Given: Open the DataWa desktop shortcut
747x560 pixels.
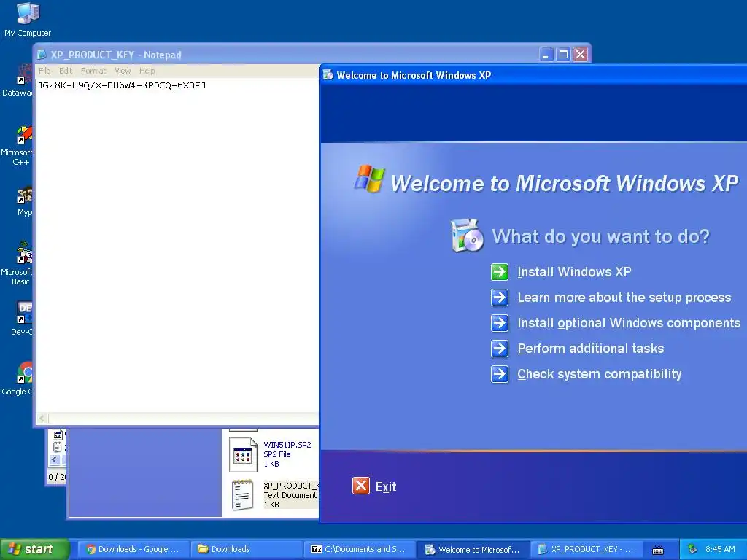Looking at the screenshot, I should 24,75.
